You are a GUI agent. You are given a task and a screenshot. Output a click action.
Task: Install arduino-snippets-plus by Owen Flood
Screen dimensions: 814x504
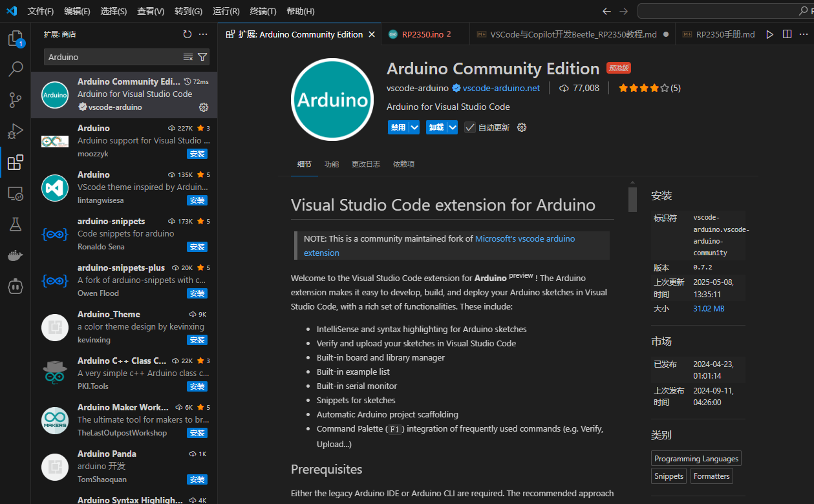[197, 293]
